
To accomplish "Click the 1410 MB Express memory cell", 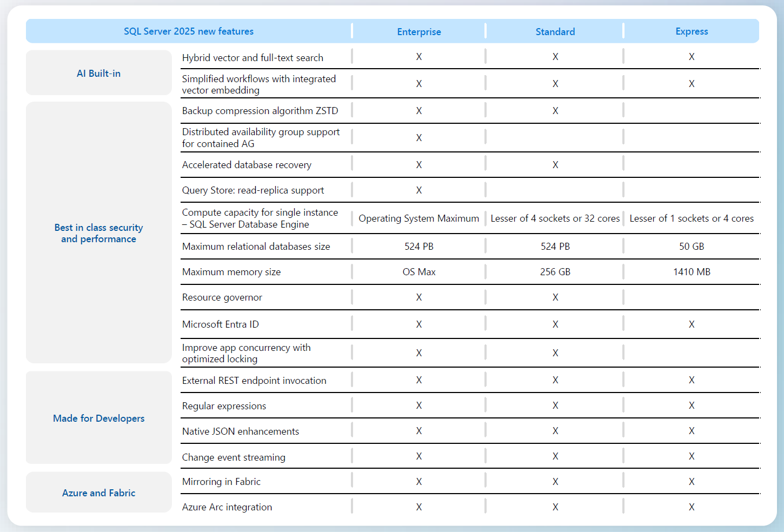I will click(x=691, y=272).
